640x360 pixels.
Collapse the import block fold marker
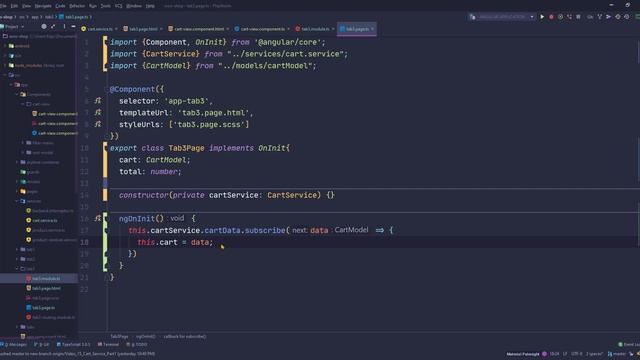pyautogui.click(x=106, y=42)
